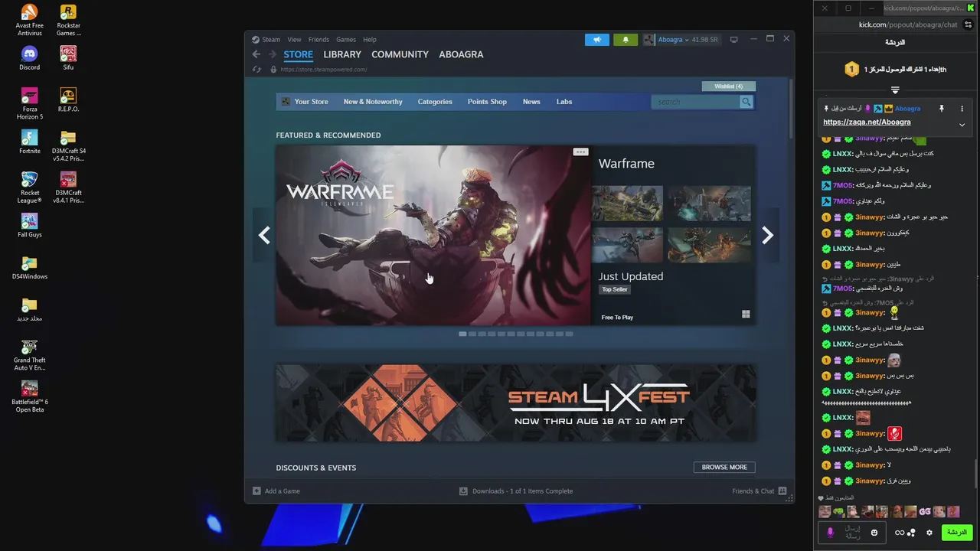Click the three-bubbles icon in chat toolbar
The image size is (980, 551).
pyautogui.click(x=911, y=533)
